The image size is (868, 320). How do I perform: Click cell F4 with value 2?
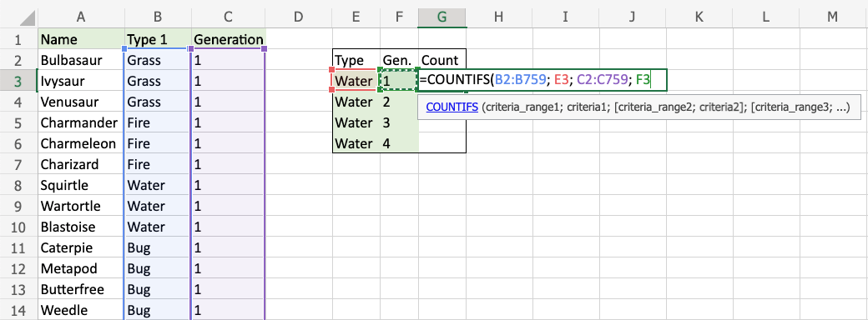pos(398,102)
